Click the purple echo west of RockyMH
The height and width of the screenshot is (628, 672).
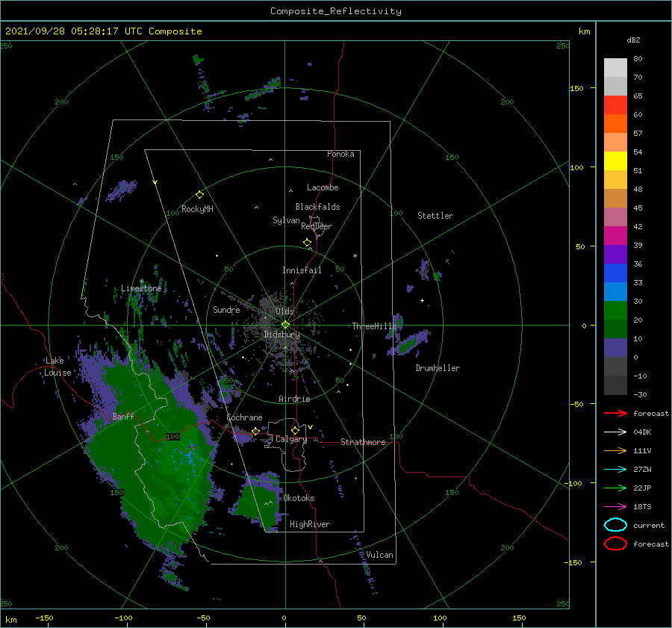122,190
